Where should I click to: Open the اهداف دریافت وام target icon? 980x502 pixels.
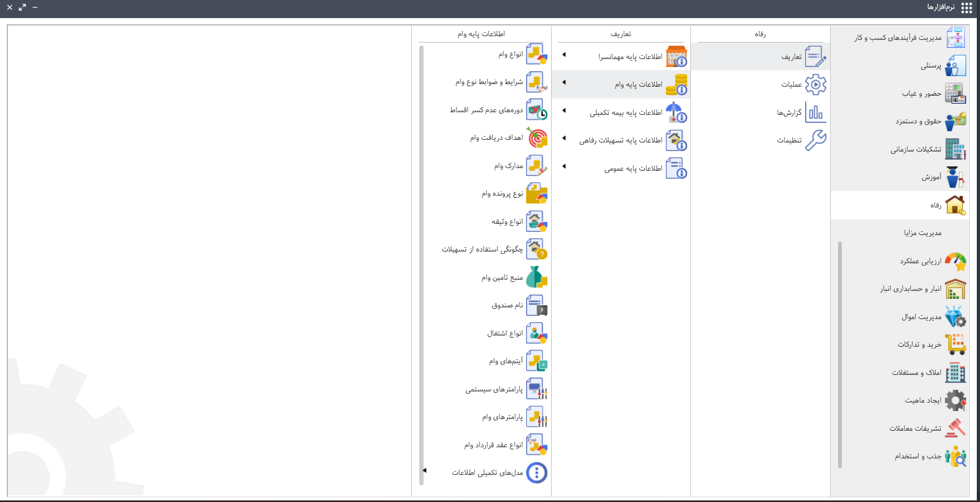pos(536,138)
